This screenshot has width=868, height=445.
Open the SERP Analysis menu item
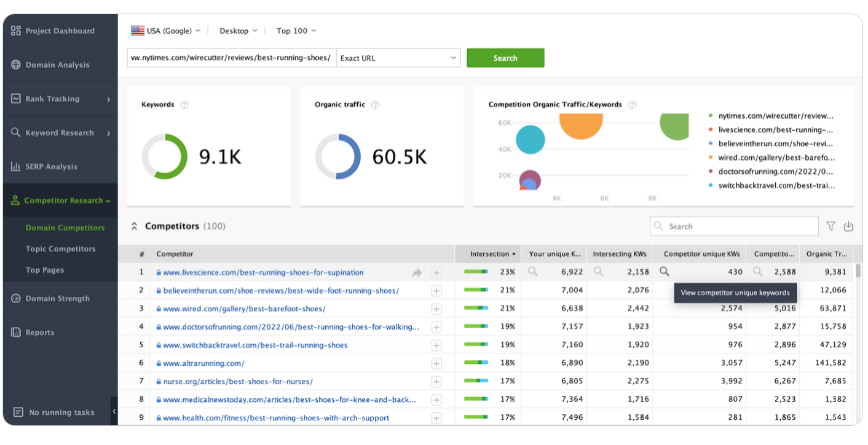60,167
